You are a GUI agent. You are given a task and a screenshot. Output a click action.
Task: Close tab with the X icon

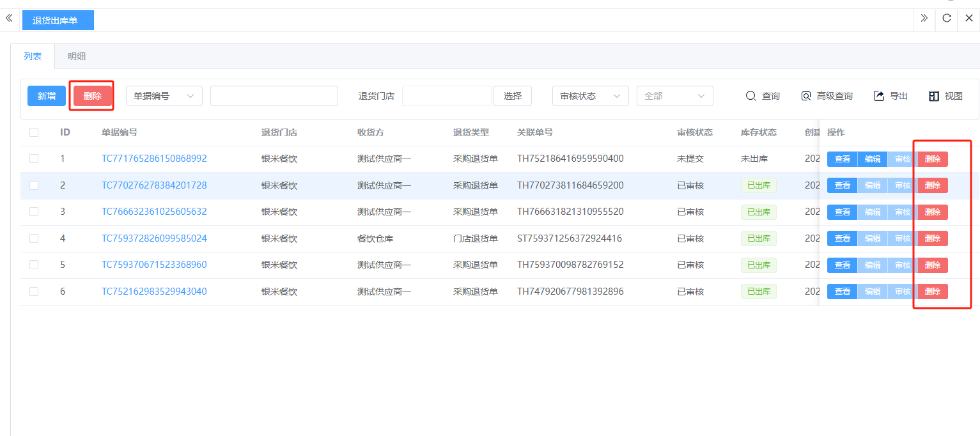click(969, 19)
